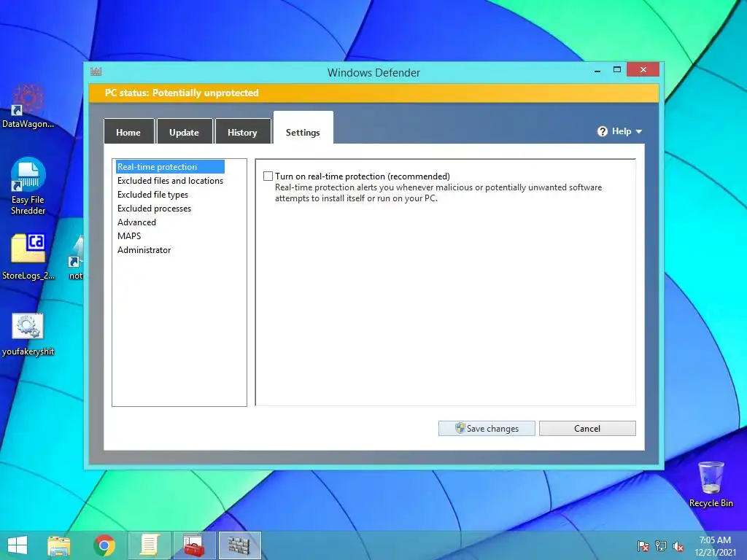Image resolution: width=747 pixels, height=560 pixels.
Task: Select Real-time protection in settings list
Action: (x=170, y=167)
